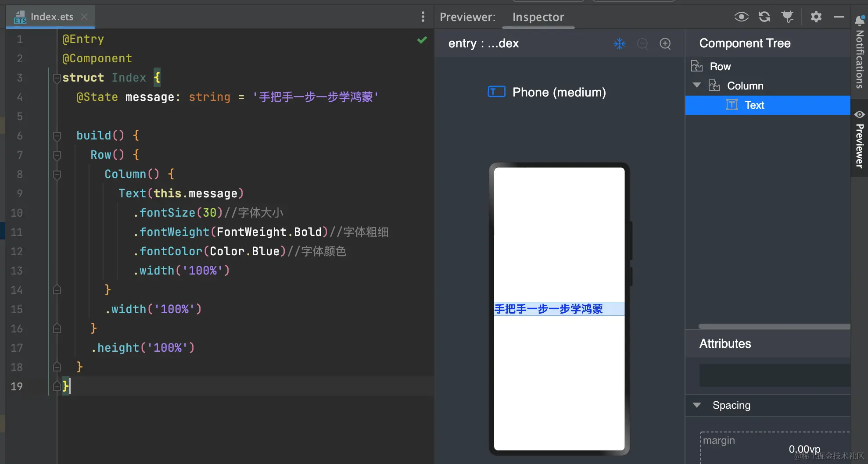Zoom out the preview

click(642, 43)
